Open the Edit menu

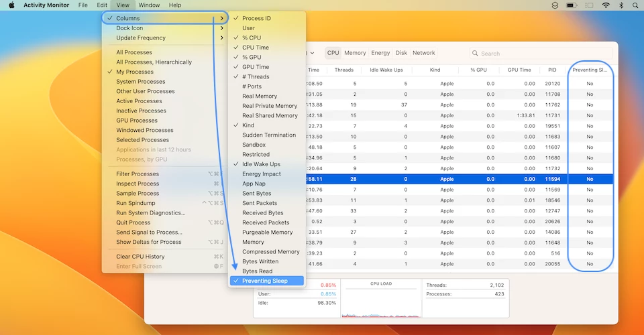click(x=102, y=5)
